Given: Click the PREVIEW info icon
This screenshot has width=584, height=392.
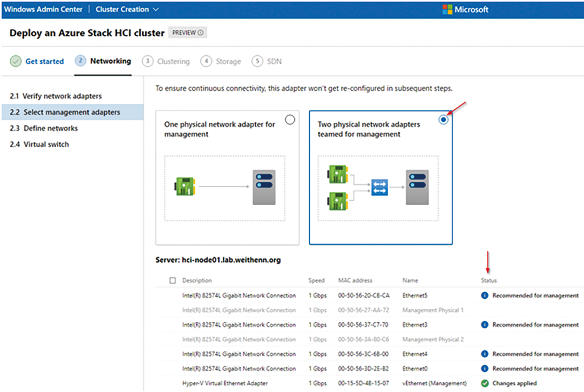Looking at the screenshot, I should click(201, 33).
